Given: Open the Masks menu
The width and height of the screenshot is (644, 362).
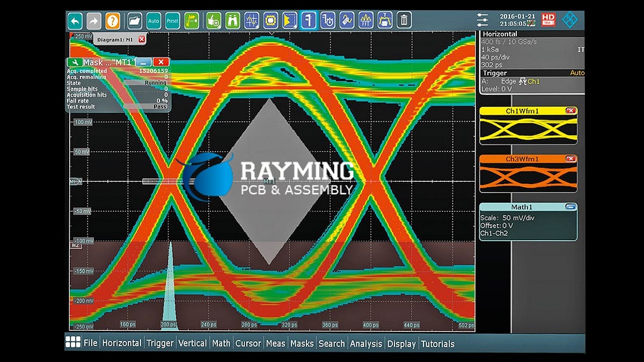Looking at the screenshot, I should 302,344.
